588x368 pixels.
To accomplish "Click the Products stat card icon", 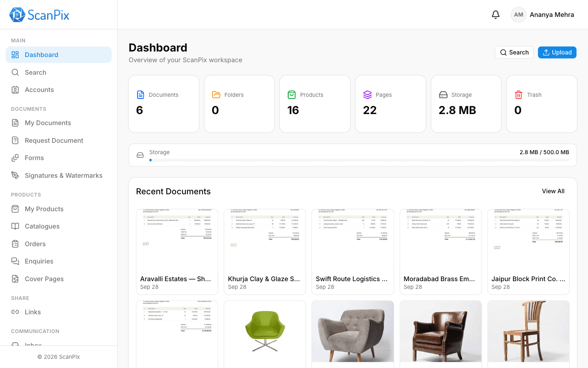I will [292, 95].
